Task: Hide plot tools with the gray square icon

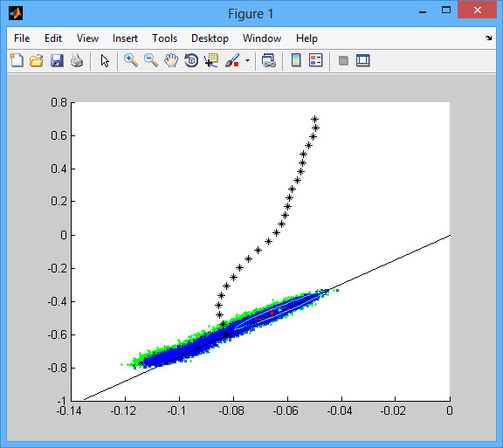Action: pyautogui.click(x=343, y=60)
